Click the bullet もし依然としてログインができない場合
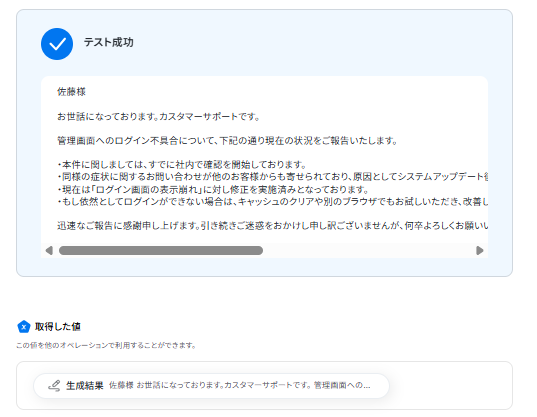 point(273,202)
